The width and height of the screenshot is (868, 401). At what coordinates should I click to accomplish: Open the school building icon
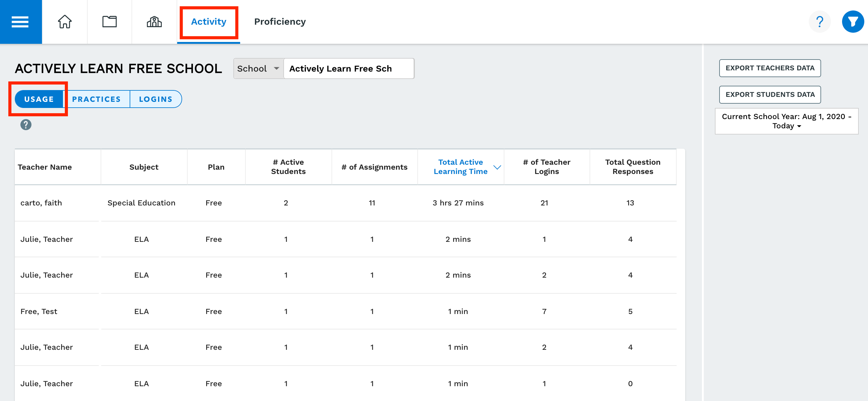coord(154,22)
